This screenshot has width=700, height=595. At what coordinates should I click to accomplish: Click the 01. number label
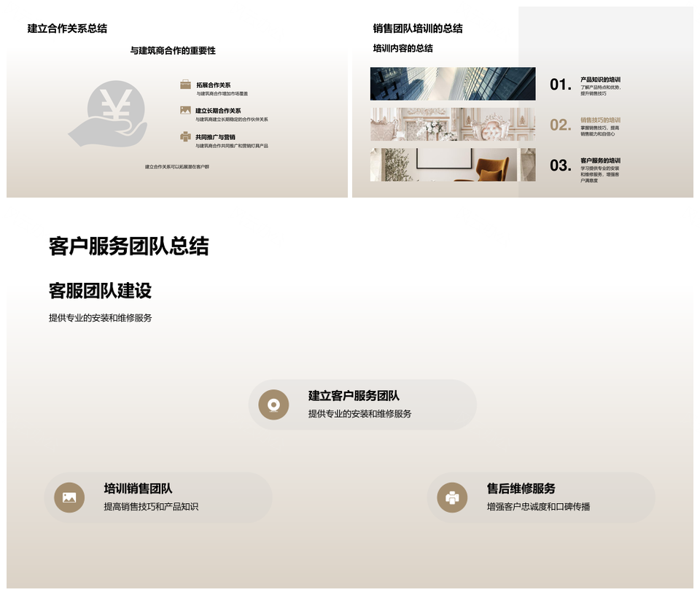point(560,85)
